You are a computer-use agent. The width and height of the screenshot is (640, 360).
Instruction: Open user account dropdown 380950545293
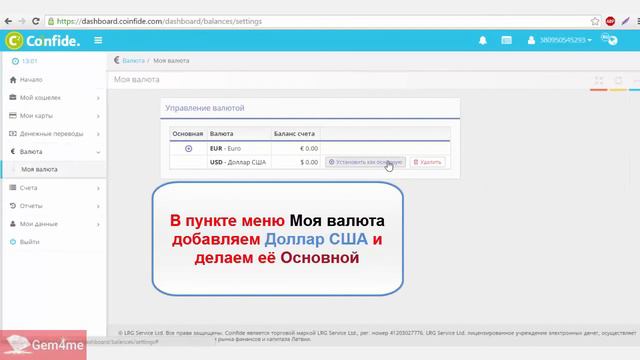click(x=560, y=40)
